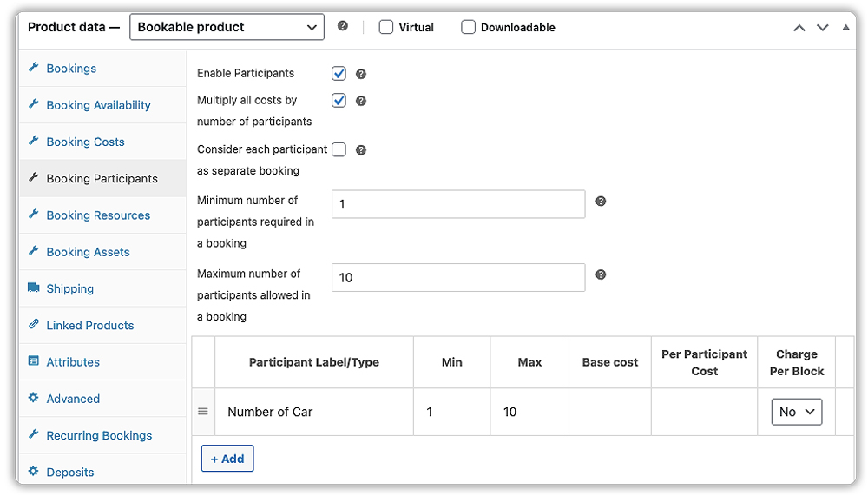Click help icon for minimum participants field

pyautogui.click(x=601, y=202)
